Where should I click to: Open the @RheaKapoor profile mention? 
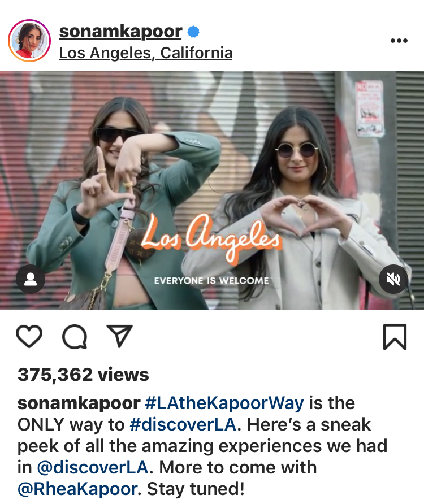(77, 489)
